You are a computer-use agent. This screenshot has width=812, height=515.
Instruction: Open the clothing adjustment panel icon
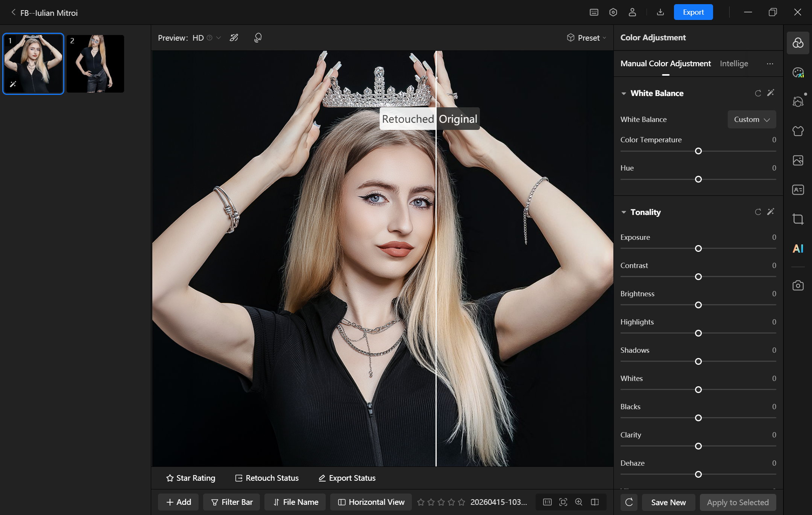[798, 131]
